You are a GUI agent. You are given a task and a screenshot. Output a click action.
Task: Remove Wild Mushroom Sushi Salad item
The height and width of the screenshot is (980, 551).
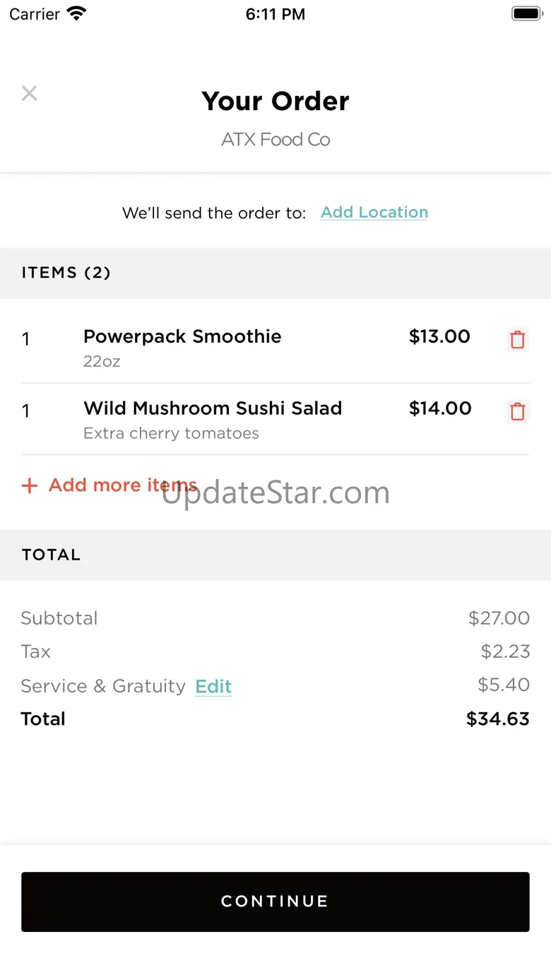pyautogui.click(x=518, y=411)
